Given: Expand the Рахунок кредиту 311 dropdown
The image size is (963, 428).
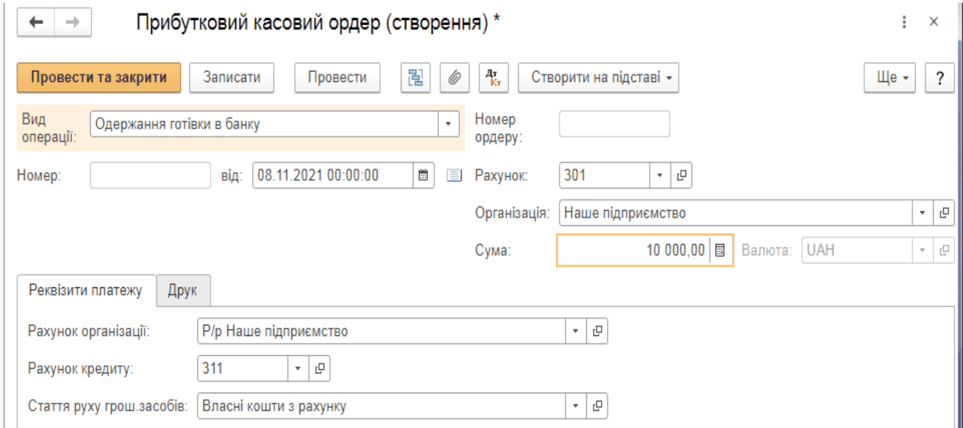Looking at the screenshot, I should click(298, 368).
